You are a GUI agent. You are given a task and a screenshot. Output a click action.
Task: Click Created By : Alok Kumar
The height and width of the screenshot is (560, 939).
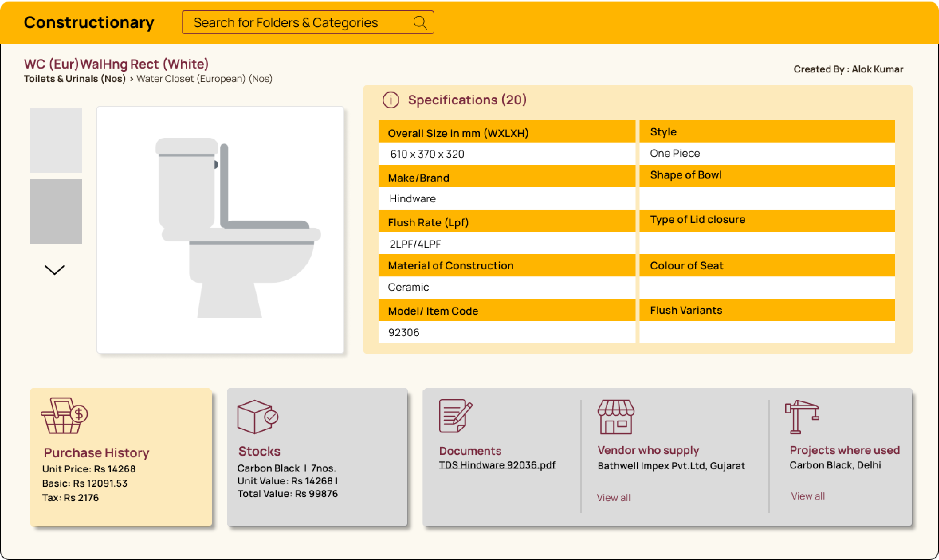click(x=848, y=69)
